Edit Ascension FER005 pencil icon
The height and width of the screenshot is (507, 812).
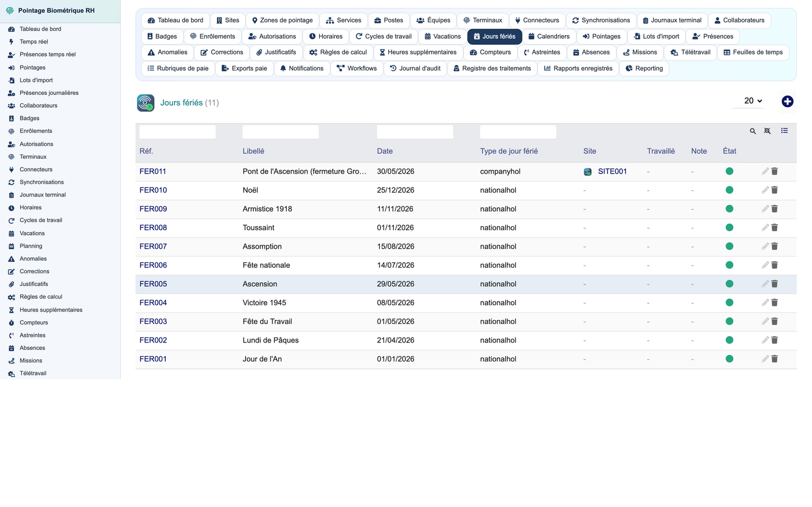point(765,284)
